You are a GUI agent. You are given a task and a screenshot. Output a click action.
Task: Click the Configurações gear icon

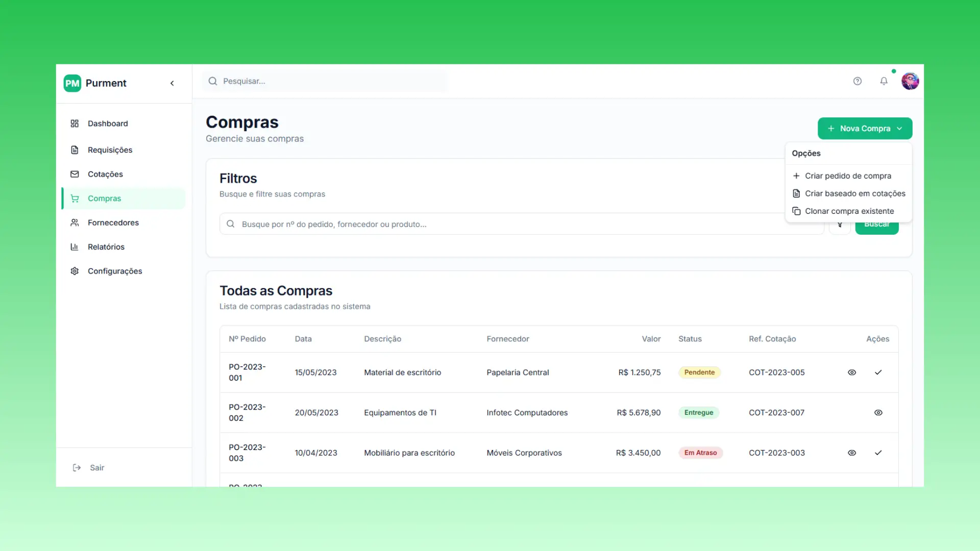click(75, 271)
